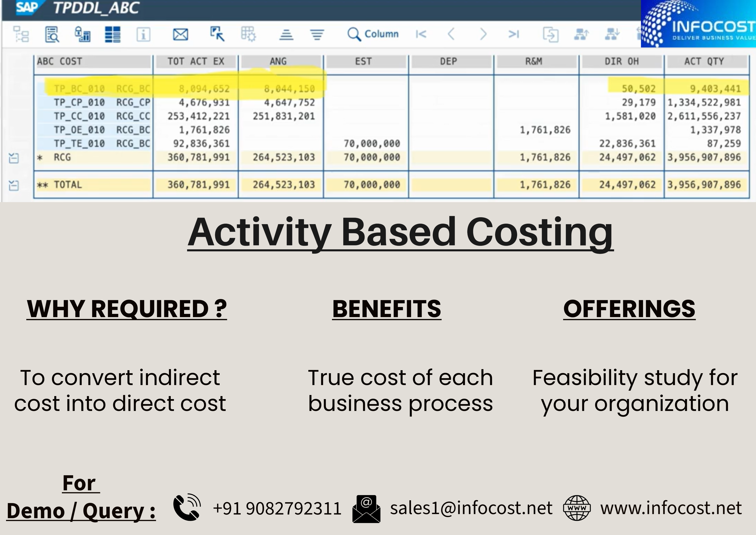Click the hierarchy tree structure icon
This screenshot has width=756, height=535.
pos(21,34)
